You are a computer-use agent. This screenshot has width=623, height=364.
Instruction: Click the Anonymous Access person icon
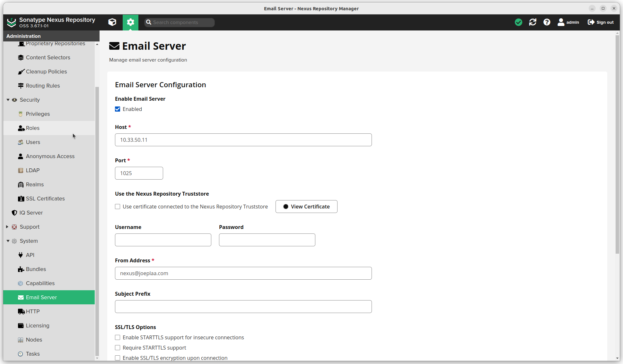[21, 156]
